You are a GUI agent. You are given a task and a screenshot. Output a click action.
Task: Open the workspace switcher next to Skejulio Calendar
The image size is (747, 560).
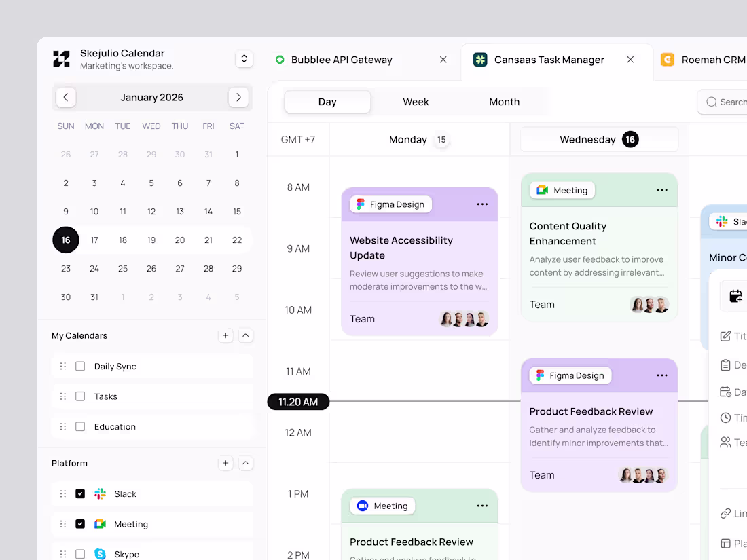coord(244,59)
